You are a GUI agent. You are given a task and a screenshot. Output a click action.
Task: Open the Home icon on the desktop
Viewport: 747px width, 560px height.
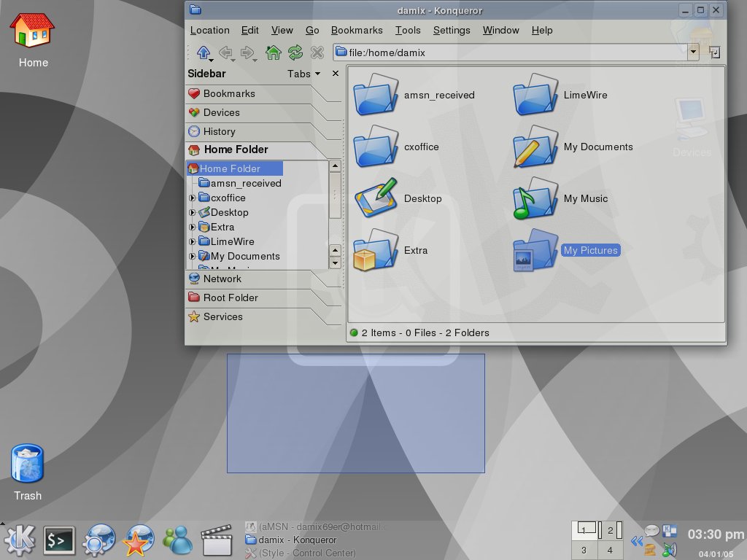(32, 31)
